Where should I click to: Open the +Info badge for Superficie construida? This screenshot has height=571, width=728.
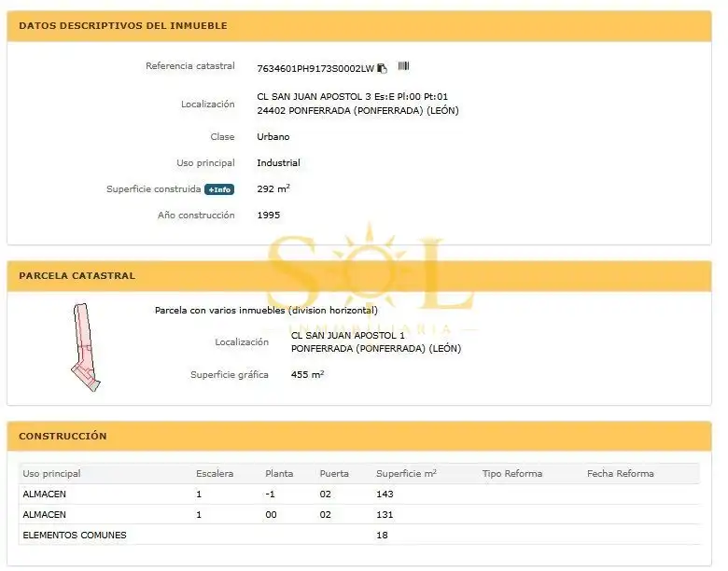click(219, 189)
